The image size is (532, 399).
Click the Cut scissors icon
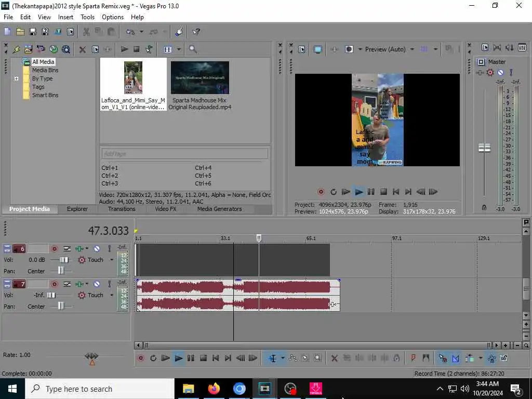pos(86,32)
